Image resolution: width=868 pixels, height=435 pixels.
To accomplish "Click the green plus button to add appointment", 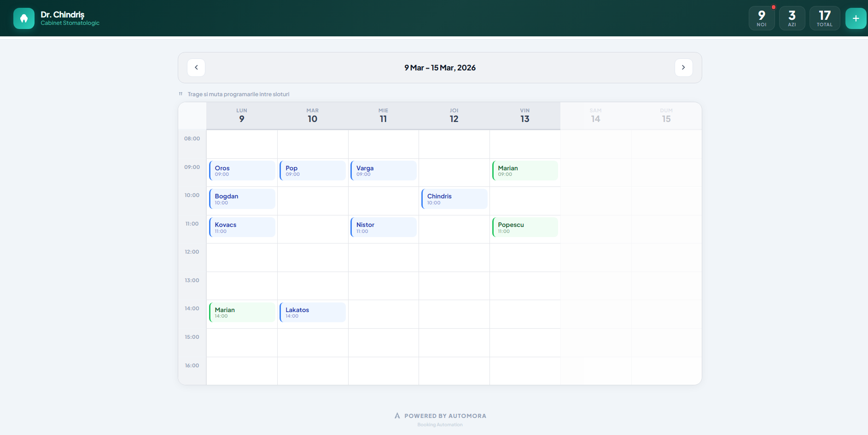I will click(856, 18).
